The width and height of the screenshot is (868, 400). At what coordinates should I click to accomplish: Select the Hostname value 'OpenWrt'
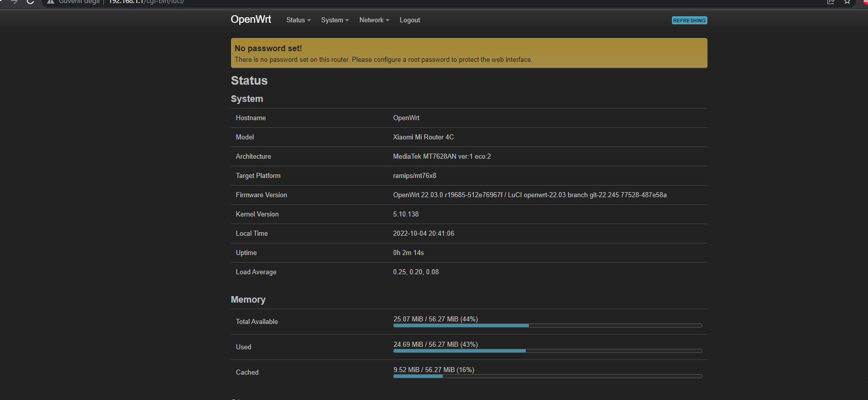[406, 118]
